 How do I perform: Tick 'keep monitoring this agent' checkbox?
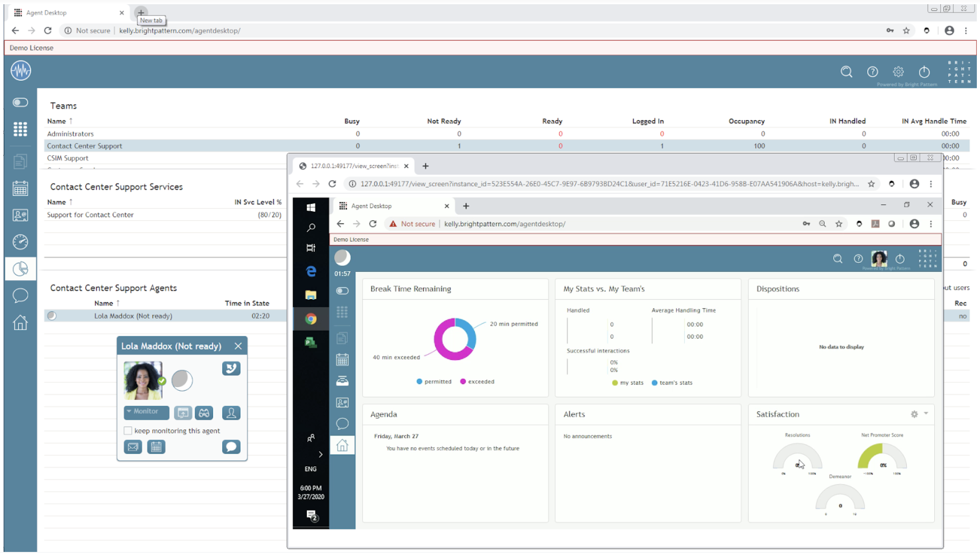click(128, 431)
